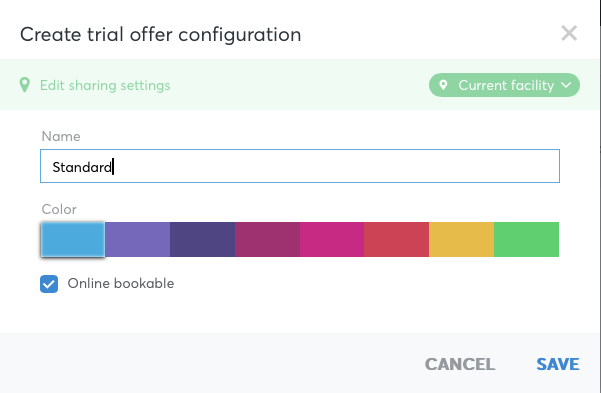Viewport: 601px width, 393px height.
Task: Open the Current facility dropdown
Action: 504,85
